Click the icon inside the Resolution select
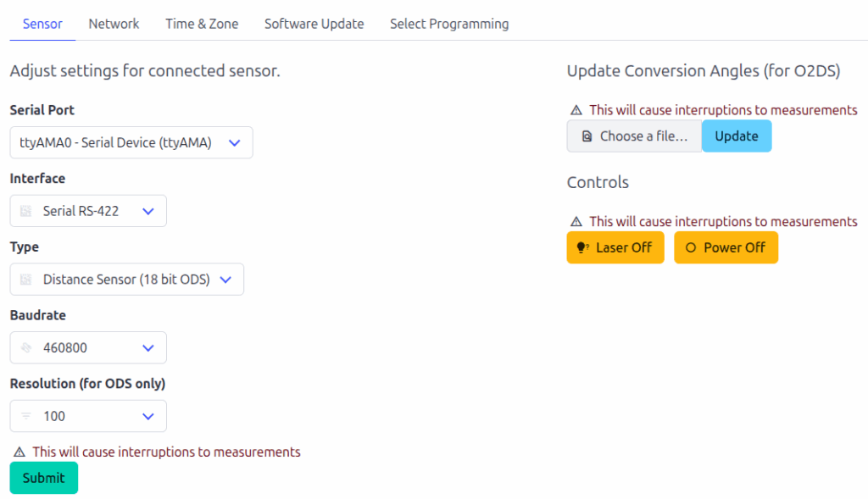The image size is (868, 499). click(25, 416)
